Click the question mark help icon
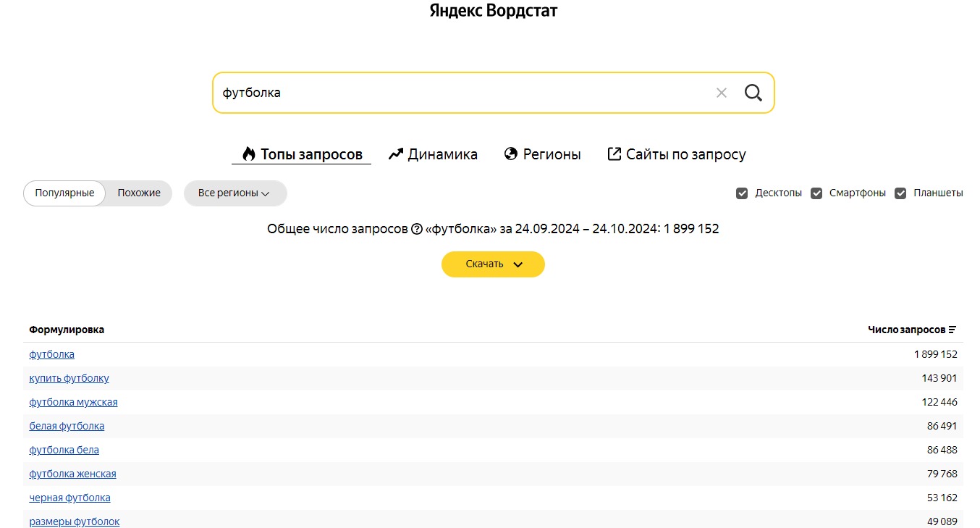 pos(416,229)
